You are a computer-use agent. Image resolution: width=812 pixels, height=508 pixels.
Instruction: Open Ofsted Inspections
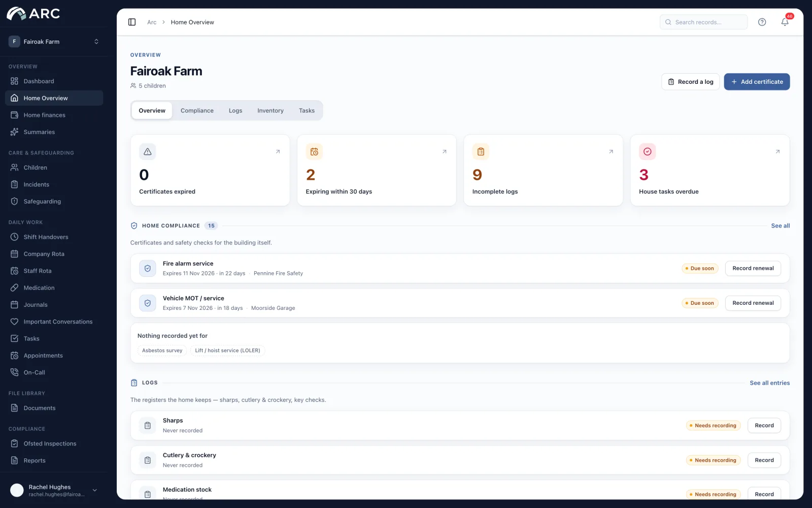pos(54,443)
